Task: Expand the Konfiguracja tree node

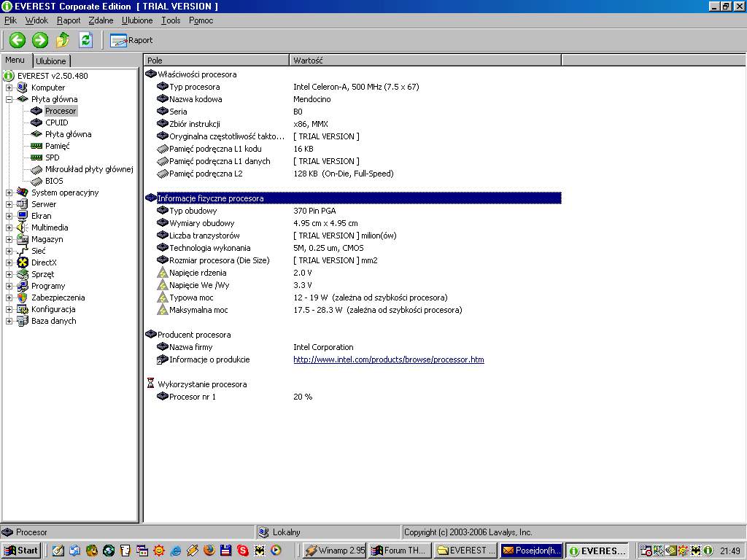Action: click(9, 309)
